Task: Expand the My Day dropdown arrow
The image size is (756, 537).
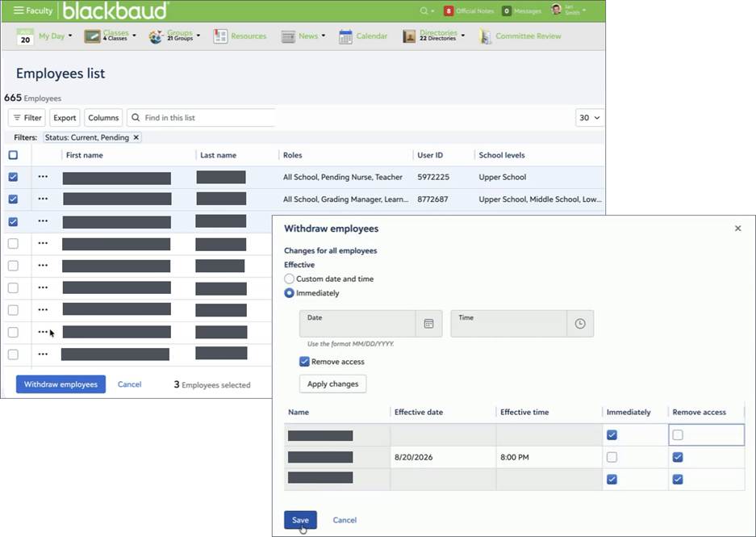Action: (x=70, y=36)
